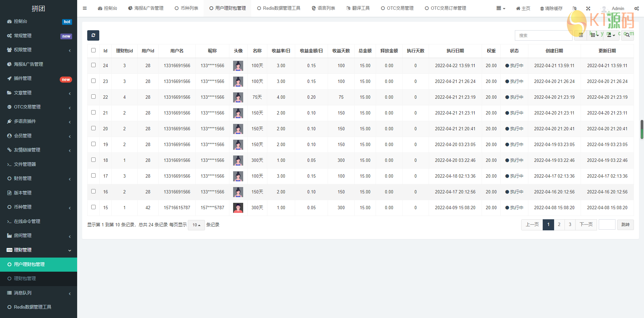The image size is (644, 318).
Task: Collapse the 理财管理 sidebar chevron
Action: click(x=70, y=250)
